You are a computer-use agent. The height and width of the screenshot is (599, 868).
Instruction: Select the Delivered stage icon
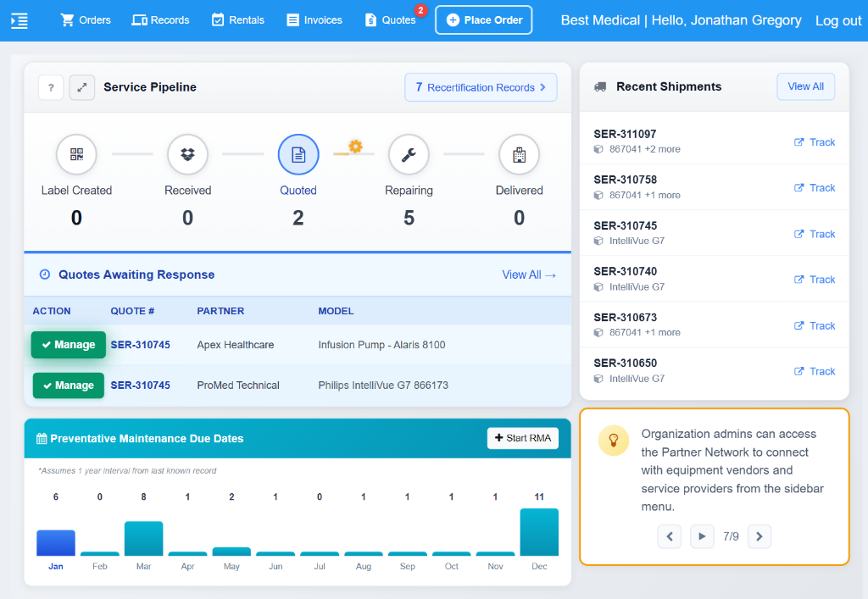pos(519,154)
